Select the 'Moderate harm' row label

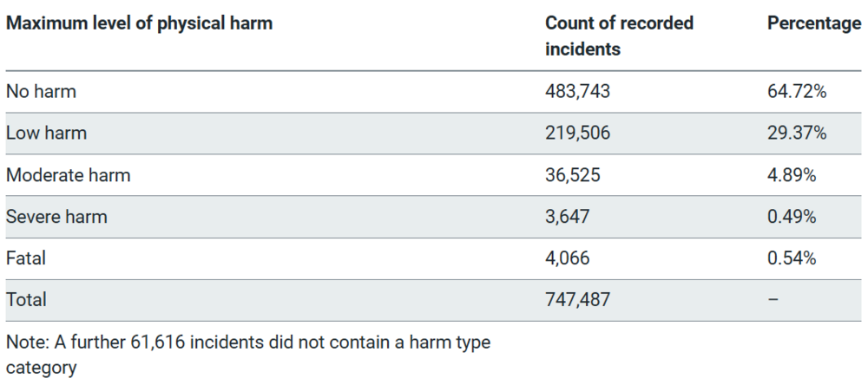pos(69,175)
